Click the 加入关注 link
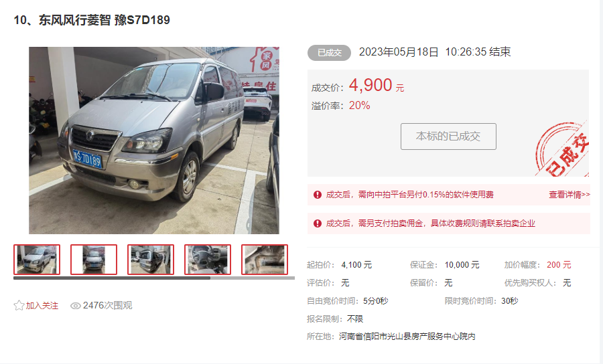Image resolution: width=603 pixels, height=364 pixels. [42, 306]
